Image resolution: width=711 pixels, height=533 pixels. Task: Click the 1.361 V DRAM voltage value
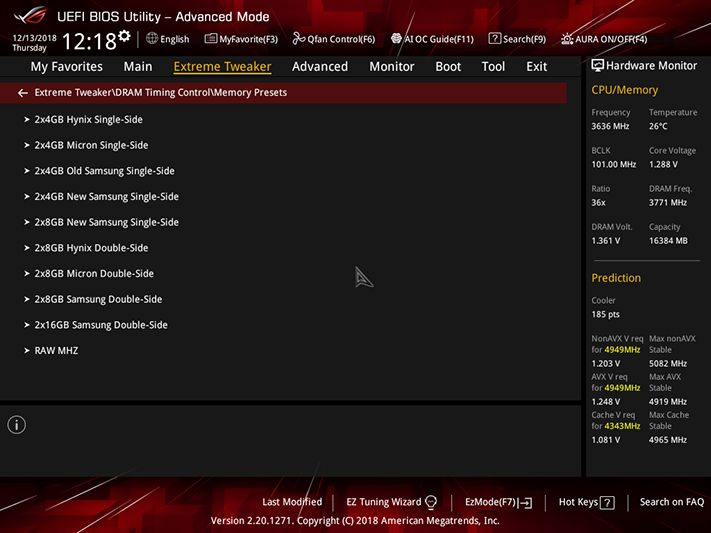pyautogui.click(x=606, y=240)
